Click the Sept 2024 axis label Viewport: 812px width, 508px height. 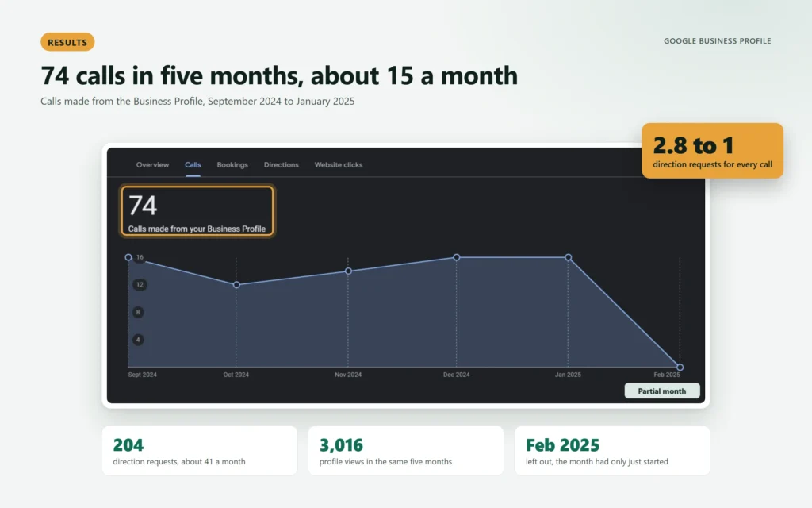(x=143, y=375)
